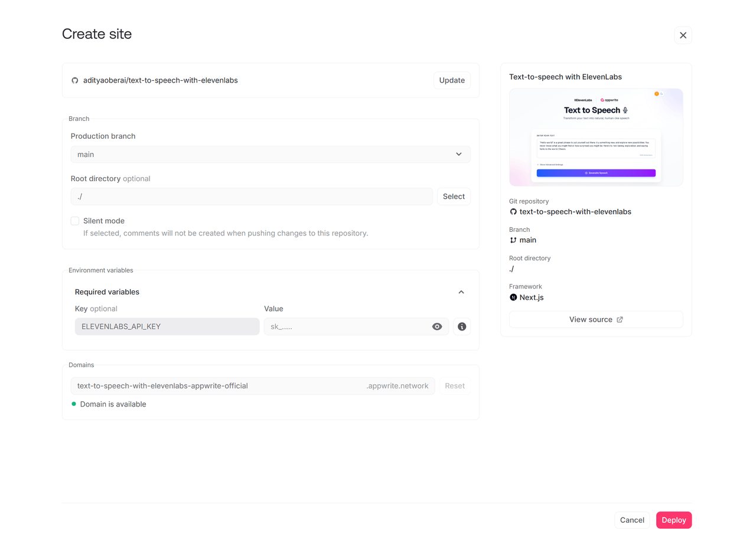Close the Create site dialog
The width and height of the screenshot is (756, 537).
click(683, 35)
